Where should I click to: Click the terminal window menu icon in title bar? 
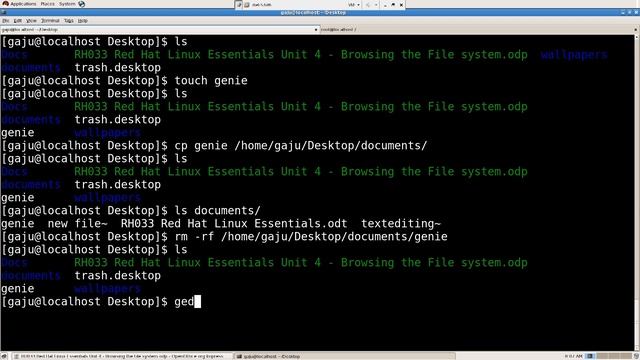coord(3,13)
